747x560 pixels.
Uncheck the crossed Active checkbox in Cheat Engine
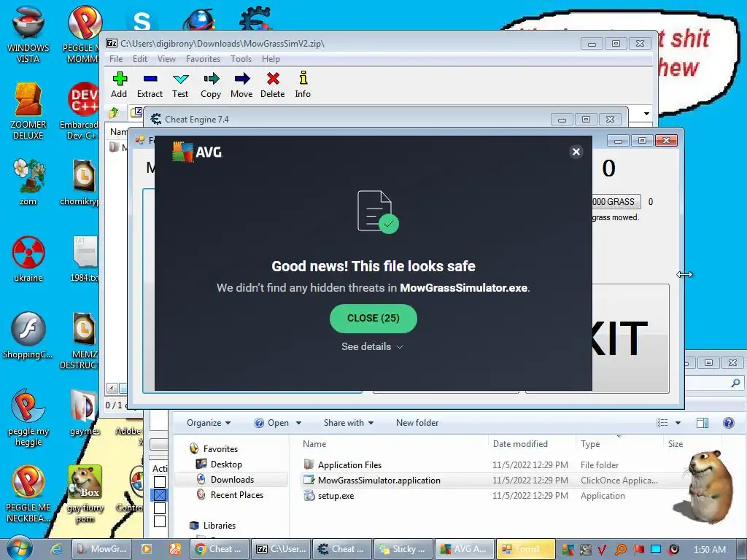pos(160,495)
